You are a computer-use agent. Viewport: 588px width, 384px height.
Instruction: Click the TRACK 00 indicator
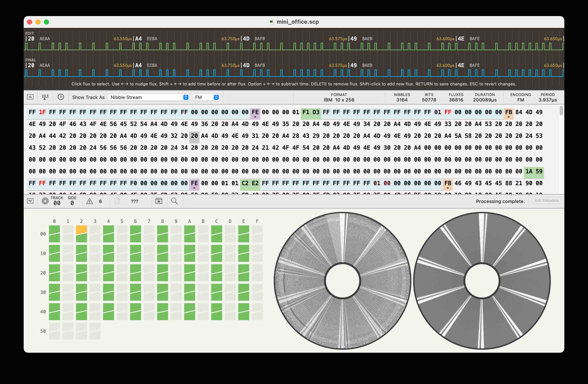(57, 201)
